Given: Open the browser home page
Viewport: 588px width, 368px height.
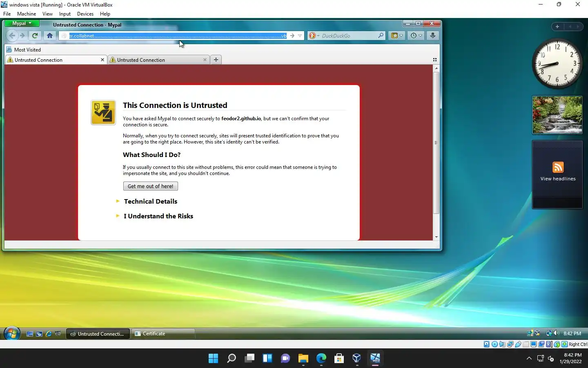Looking at the screenshot, I should 49,36.
